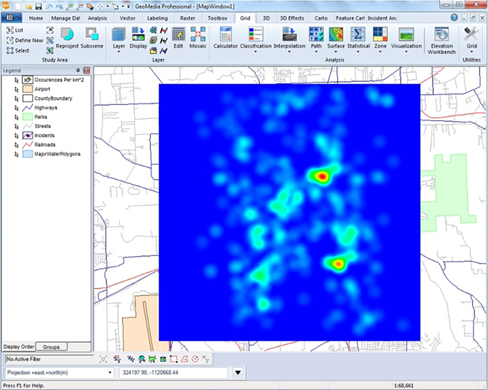Launch the grid Calculator

point(226,38)
